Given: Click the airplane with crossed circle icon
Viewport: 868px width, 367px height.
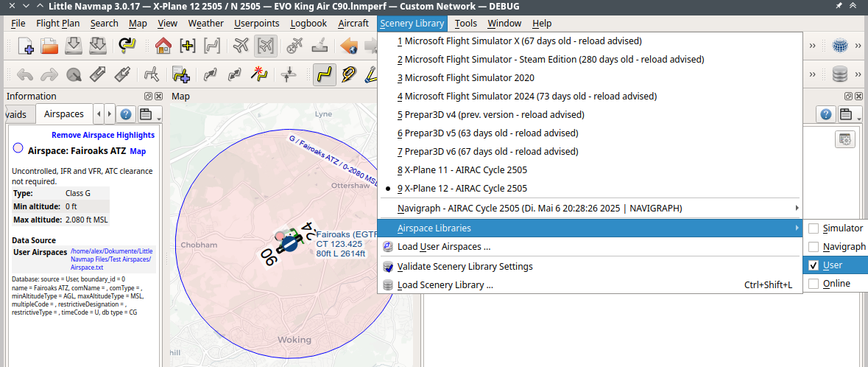Looking at the screenshot, I should coord(294,46).
